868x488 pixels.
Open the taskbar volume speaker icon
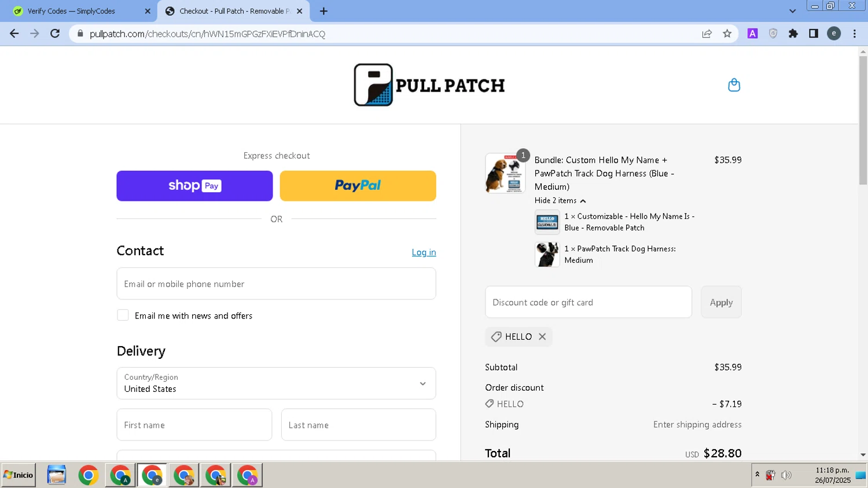coord(786,475)
